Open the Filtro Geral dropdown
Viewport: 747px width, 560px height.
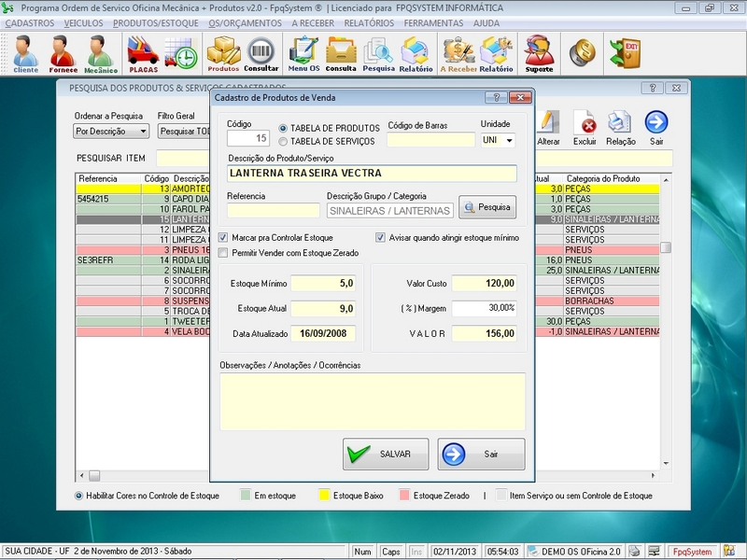pyautogui.click(x=184, y=132)
